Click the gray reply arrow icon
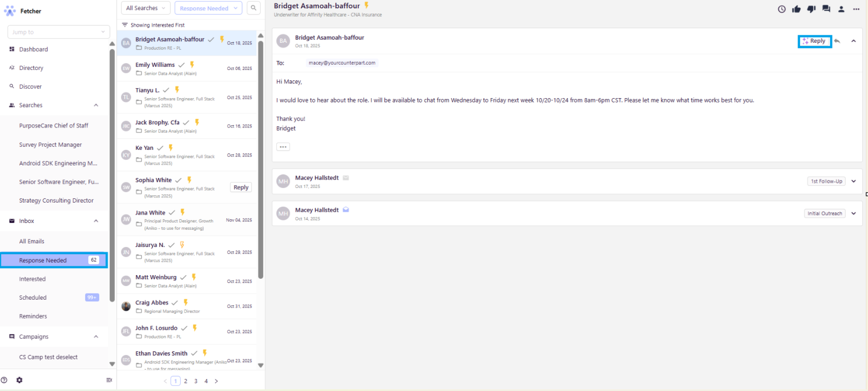Screen dimensions: 868x391 pyautogui.click(x=837, y=41)
